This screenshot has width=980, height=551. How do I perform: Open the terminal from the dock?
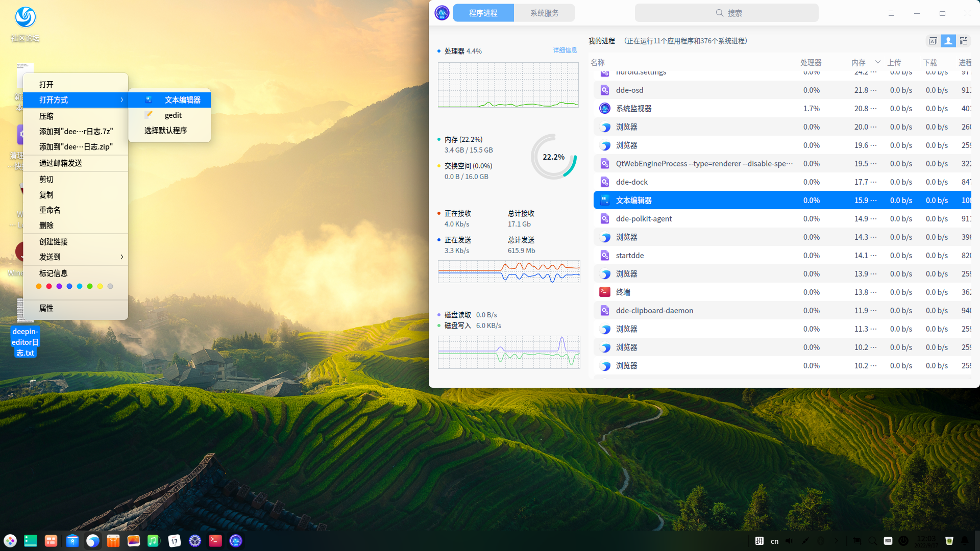215,541
